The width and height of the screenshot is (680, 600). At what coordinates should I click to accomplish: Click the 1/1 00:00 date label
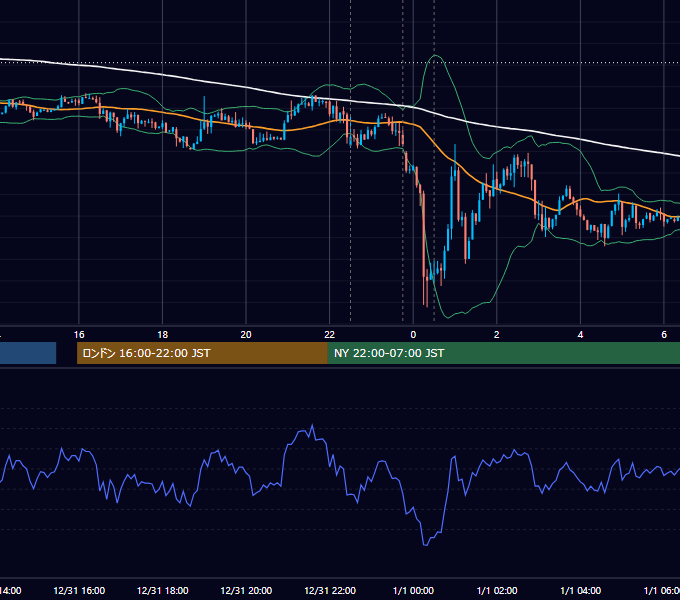[x=413, y=591]
